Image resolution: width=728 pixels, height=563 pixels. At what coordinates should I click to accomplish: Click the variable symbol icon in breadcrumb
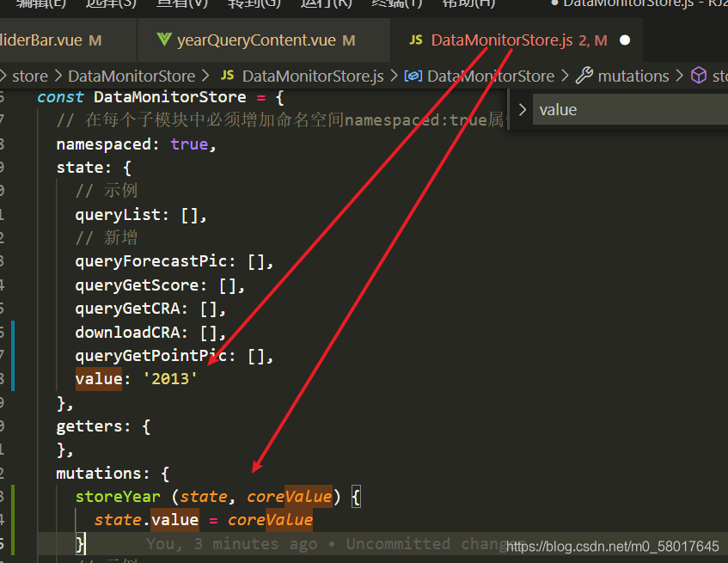(413, 76)
